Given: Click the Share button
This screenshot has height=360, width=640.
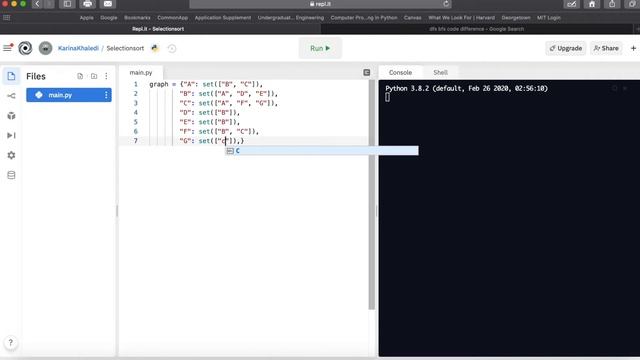Looking at the screenshot, I should (x=606, y=48).
